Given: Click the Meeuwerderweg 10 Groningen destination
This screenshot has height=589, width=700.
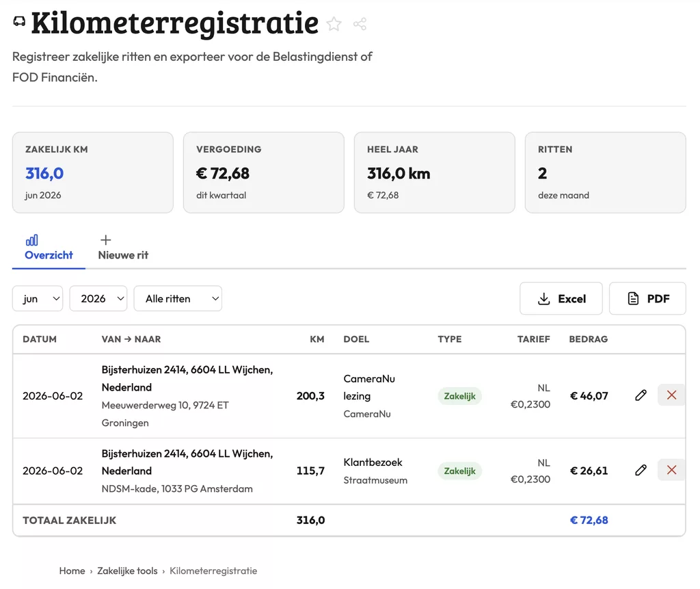Looking at the screenshot, I should (x=165, y=414).
